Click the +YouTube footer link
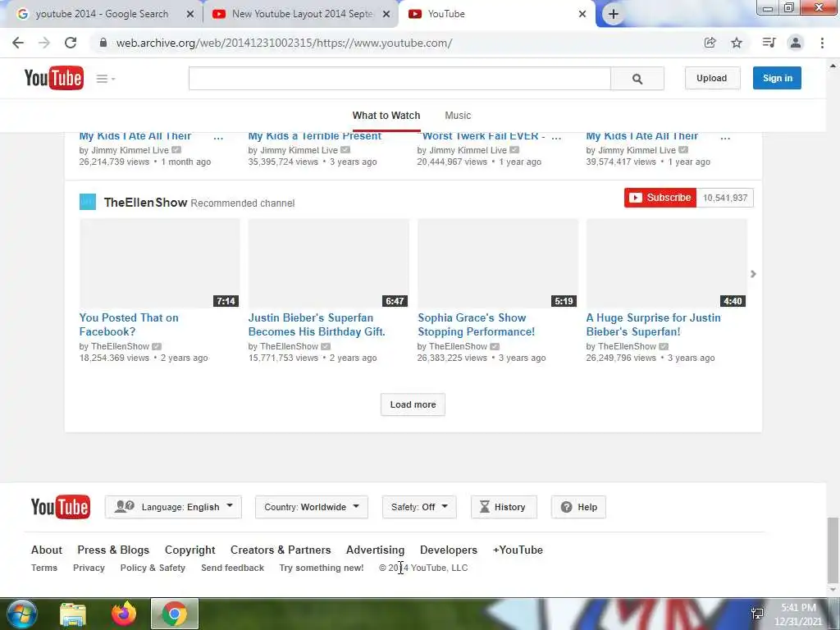This screenshot has width=840, height=630. point(518,550)
